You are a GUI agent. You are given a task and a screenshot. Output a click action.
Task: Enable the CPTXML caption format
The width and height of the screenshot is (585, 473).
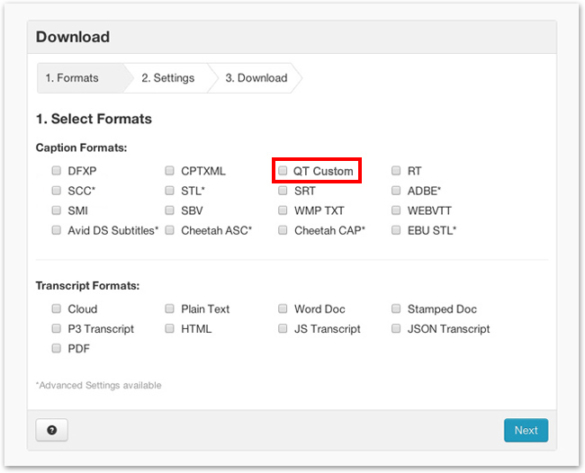(170, 171)
